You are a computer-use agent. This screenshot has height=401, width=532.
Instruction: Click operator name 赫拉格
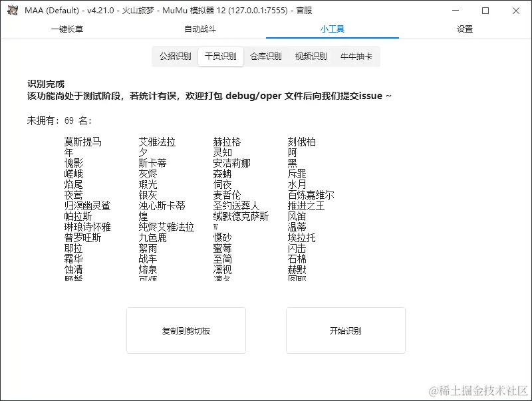pyautogui.click(x=227, y=142)
